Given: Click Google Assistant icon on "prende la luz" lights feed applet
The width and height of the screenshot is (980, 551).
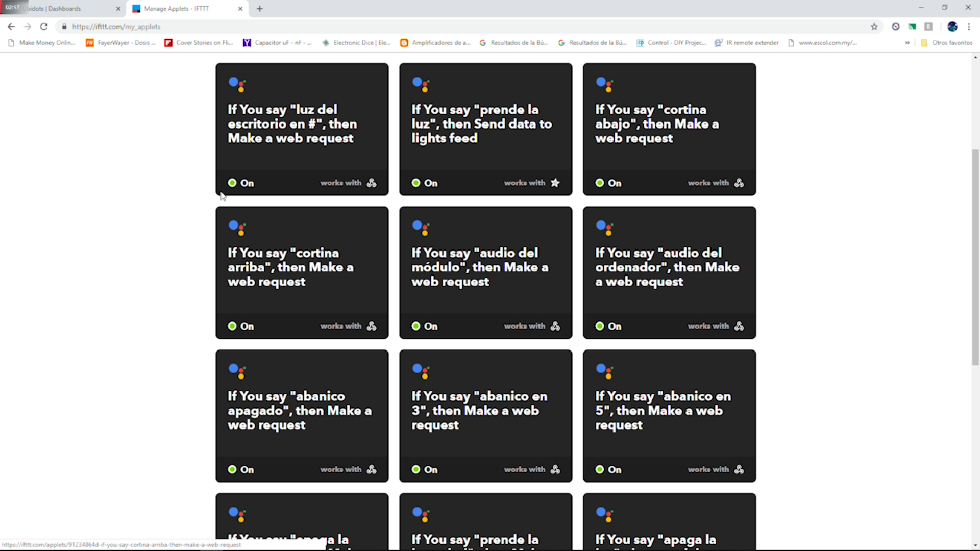Looking at the screenshot, I should coord(421,84).
